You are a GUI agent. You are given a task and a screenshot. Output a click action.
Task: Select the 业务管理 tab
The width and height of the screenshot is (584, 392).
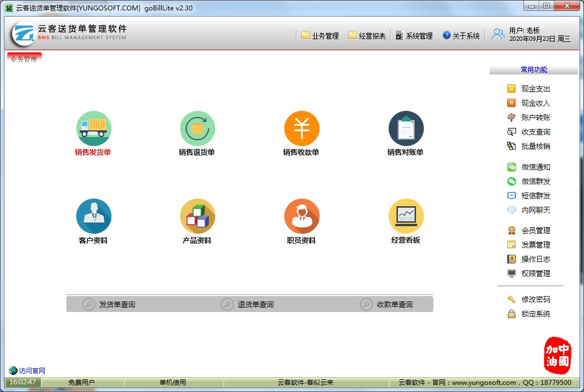(x=24, y=59)
